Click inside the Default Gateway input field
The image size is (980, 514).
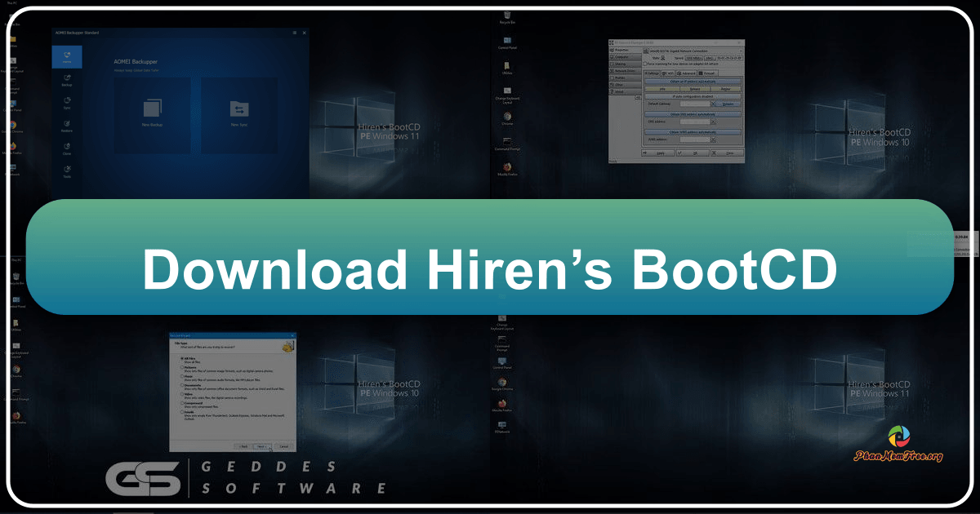(x=695, y=104)
